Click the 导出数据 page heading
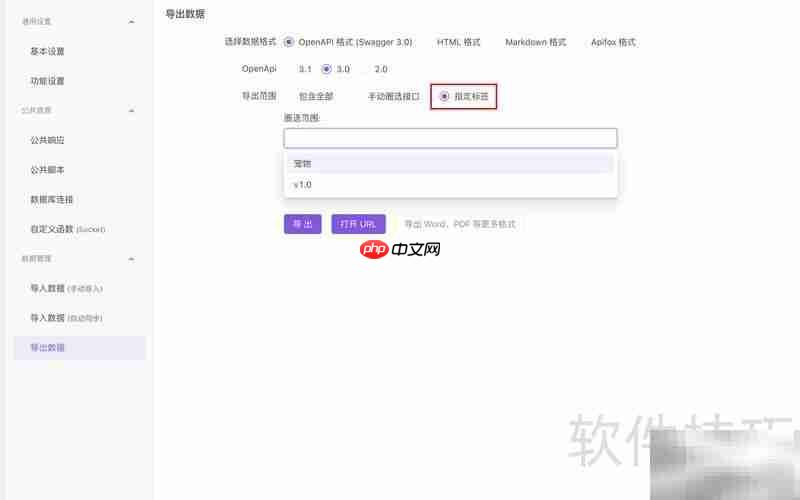 click(x=185, y=14)
